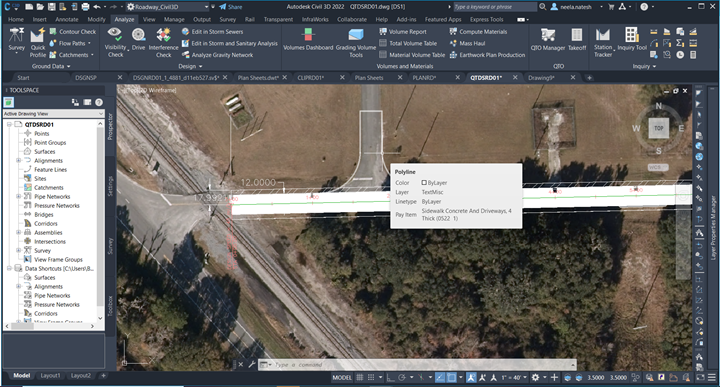Viewport: 720px width, 387px height.
Task: Generate a Volume Report
Action: coord(403,32)
